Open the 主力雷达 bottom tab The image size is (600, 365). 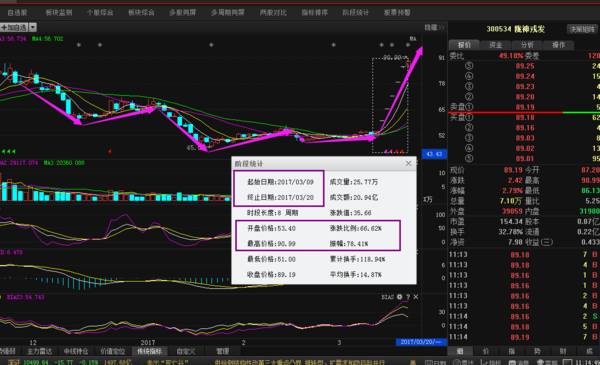tap(39, 351)
